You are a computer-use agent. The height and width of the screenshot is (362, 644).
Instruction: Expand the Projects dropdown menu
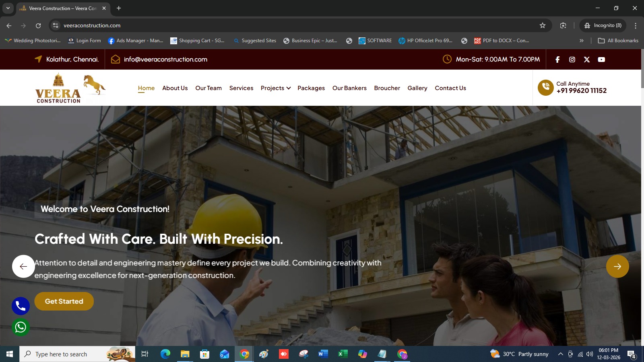(276, 88)
